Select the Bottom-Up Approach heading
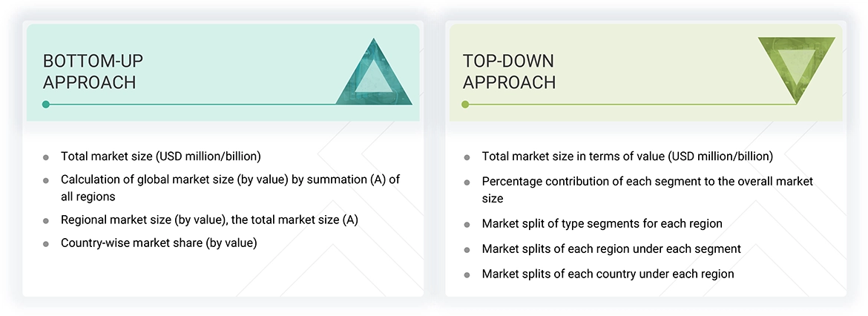This screenshot has height=316, width=868. tap(90, 71)
